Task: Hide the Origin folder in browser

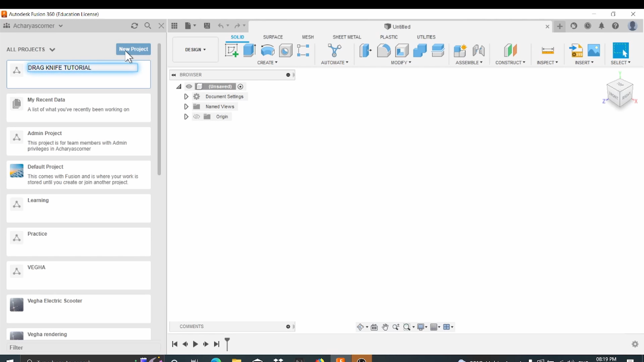Action: point(197,116)
